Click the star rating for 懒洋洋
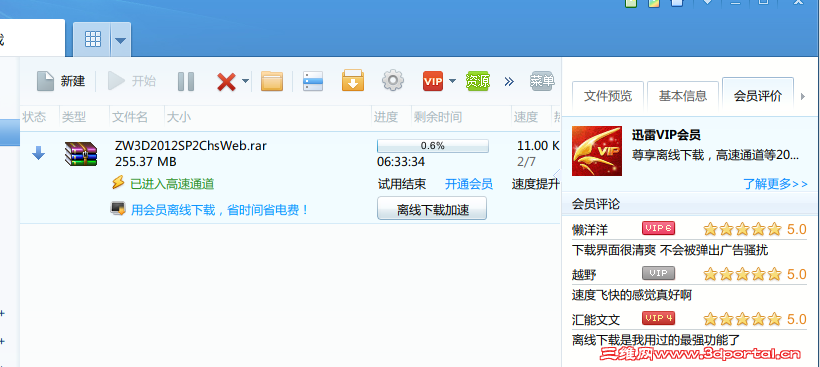The image size is (820, 367). [742, 229]
